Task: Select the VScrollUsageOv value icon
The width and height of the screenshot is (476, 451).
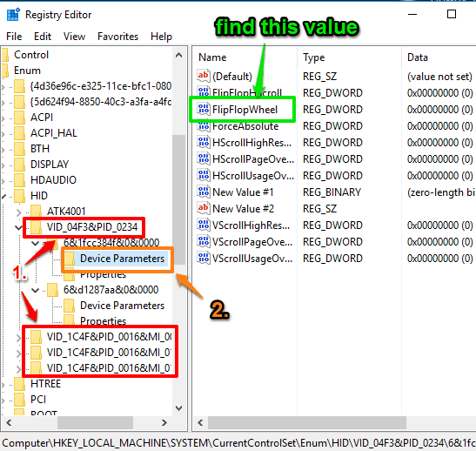Action: (x=203, y=258)
